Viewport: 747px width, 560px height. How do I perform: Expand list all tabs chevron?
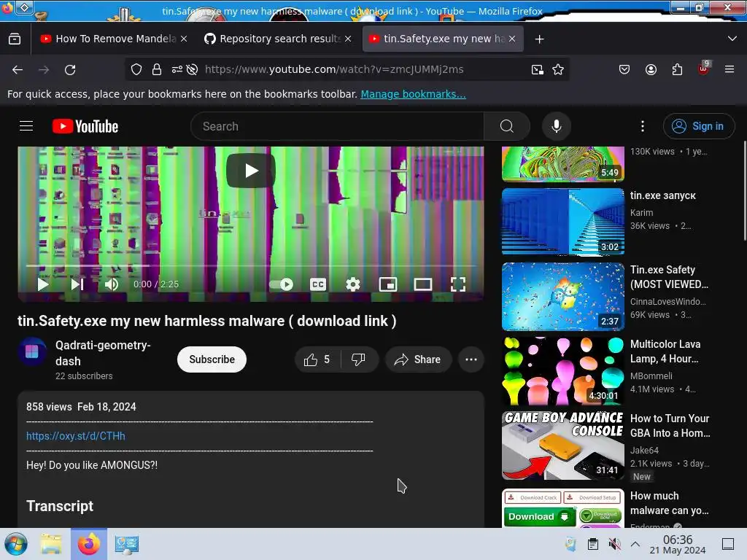point(732,39)
